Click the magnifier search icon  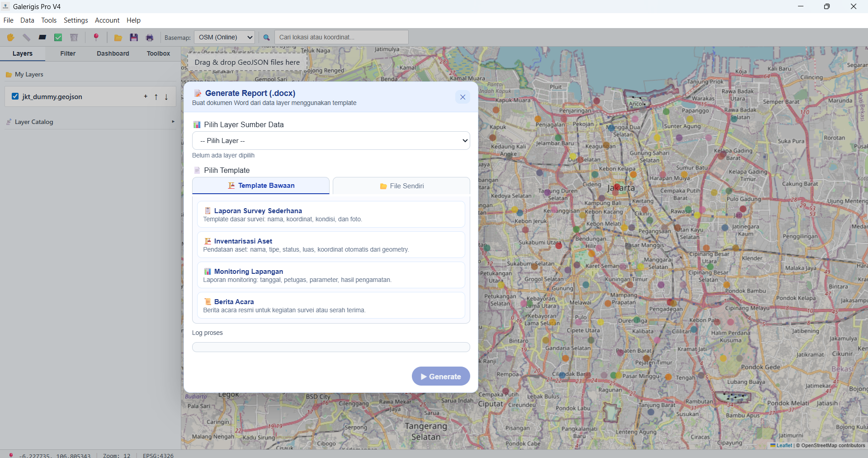point(267,38)
